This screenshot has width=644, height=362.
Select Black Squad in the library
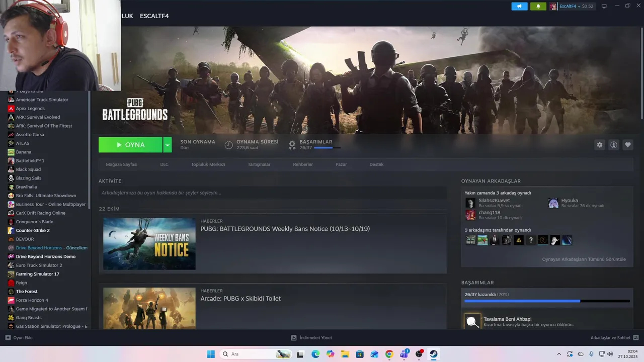pyautogui.click(x=28, y=169)
